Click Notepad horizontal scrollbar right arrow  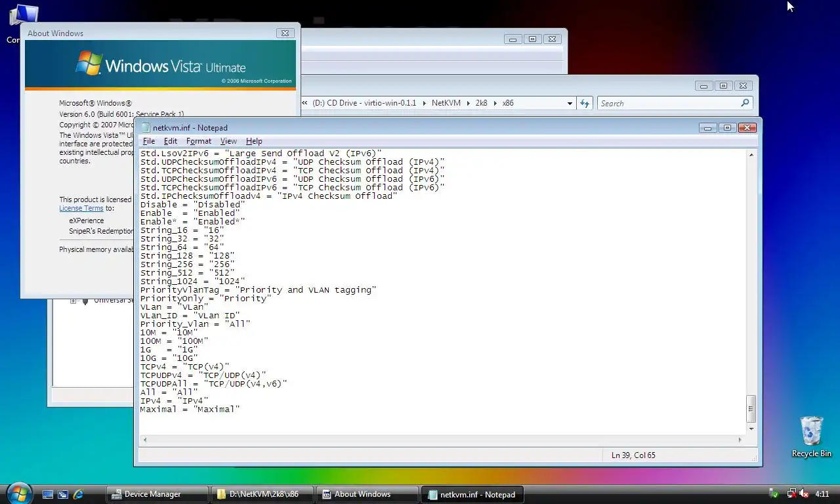[x=740, y=440]
